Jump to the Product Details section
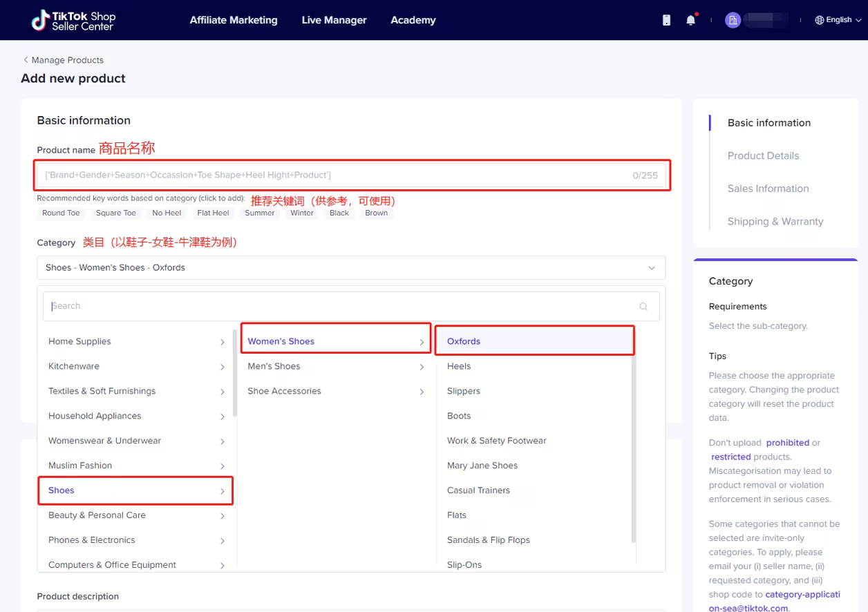 (763, 155)
